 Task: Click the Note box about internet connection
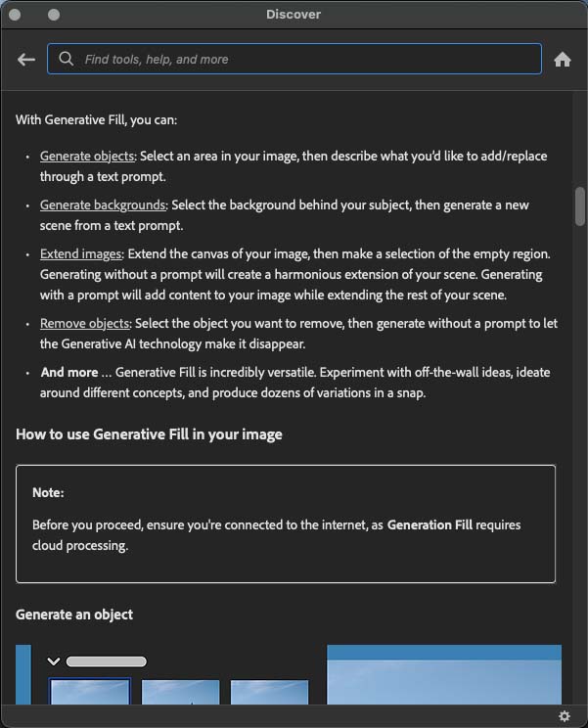tap(286, 523)
